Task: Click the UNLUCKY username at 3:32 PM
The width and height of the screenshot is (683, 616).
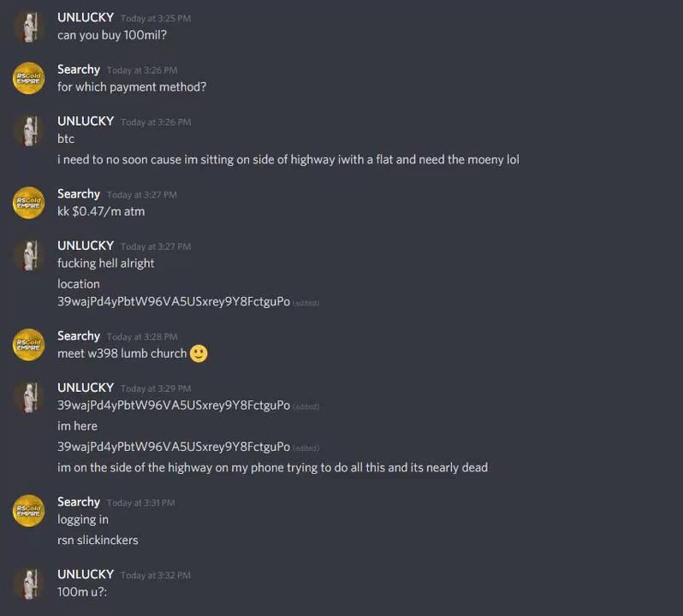Action: [86, 574]
